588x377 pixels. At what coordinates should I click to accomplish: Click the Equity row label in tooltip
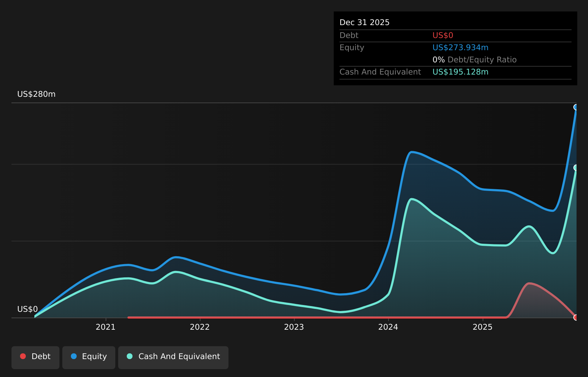pos(352,48)
